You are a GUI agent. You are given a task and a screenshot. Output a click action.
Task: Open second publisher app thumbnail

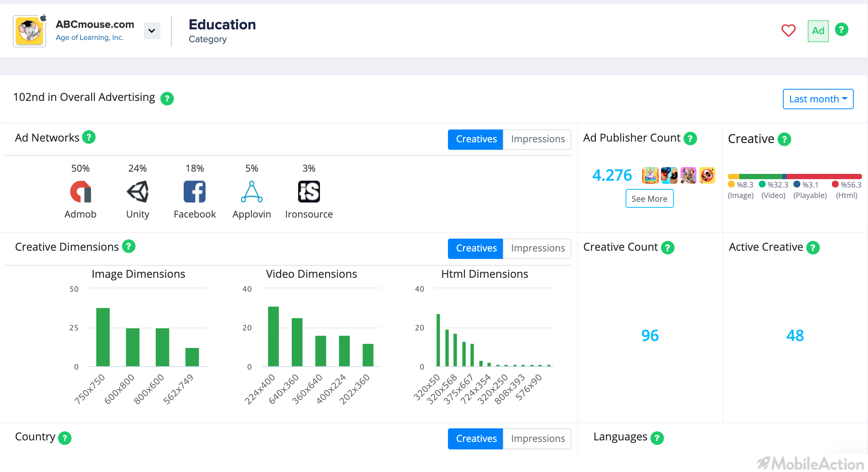coord(669,175)
